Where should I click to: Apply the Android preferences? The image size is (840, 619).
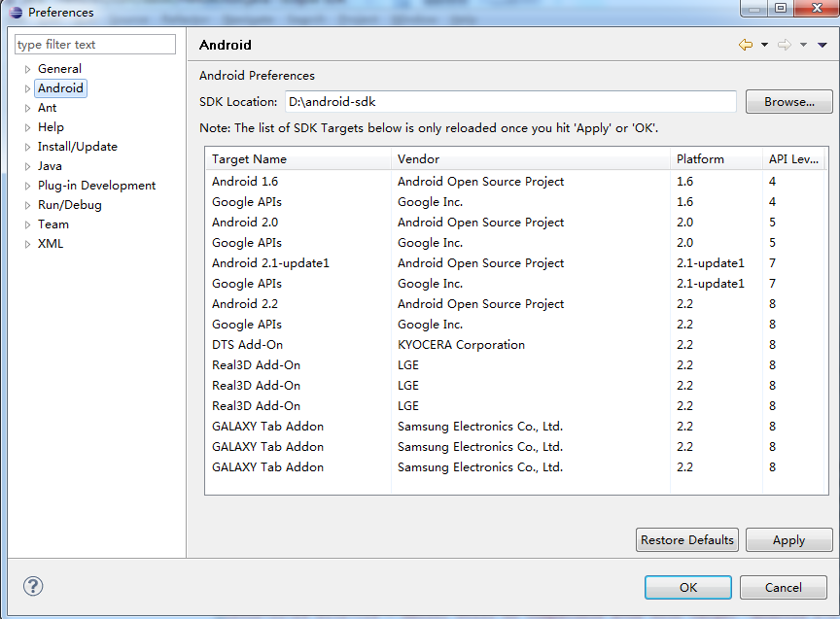(x=789, y=539)
